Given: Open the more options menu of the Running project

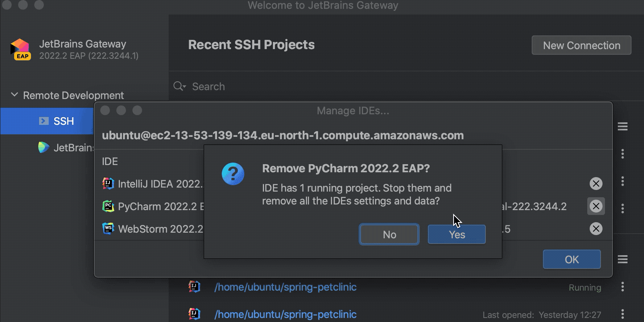Looking at the screenshot, I should 622,287.
